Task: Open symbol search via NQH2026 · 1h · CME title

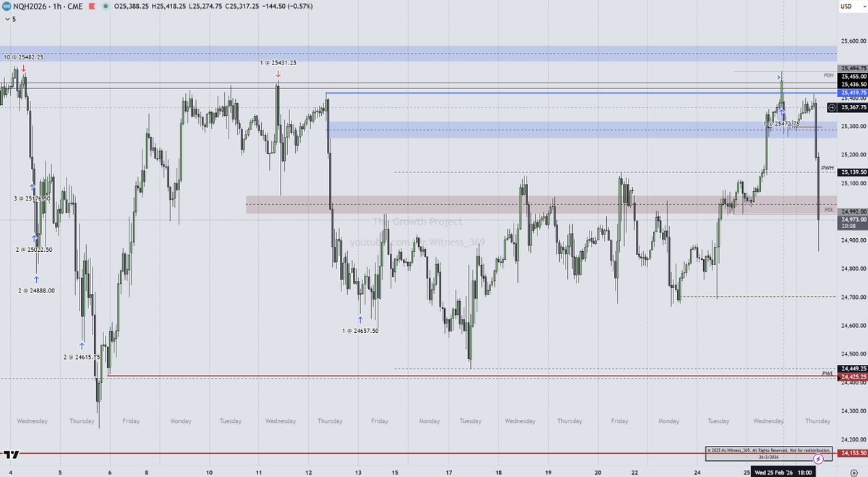Action: 47,8
